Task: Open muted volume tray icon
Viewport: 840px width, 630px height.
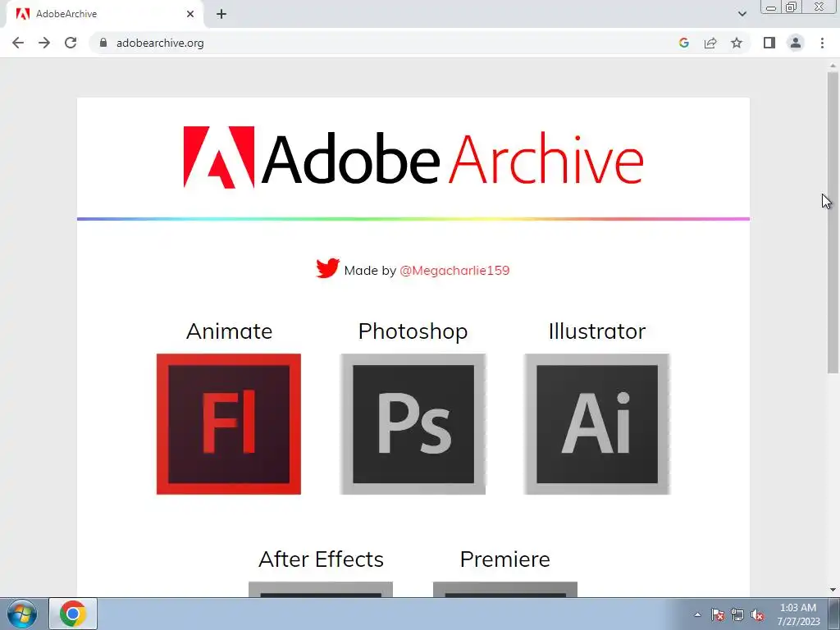Action: (x=757, y=614)
